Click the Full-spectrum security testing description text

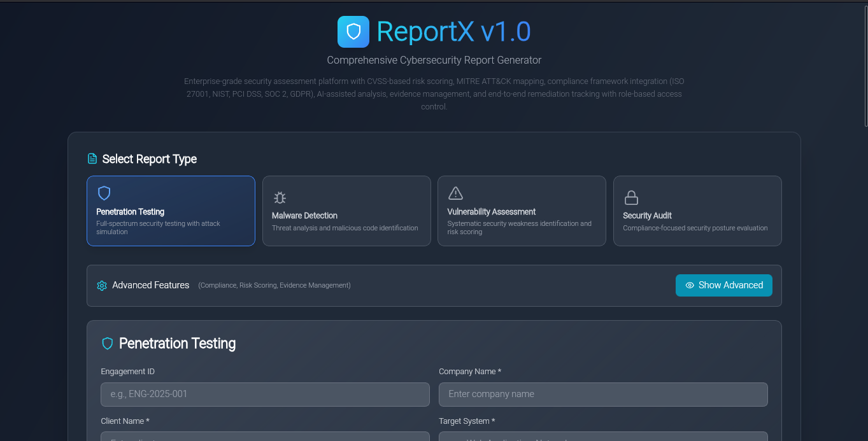click(x=159, y=228)
